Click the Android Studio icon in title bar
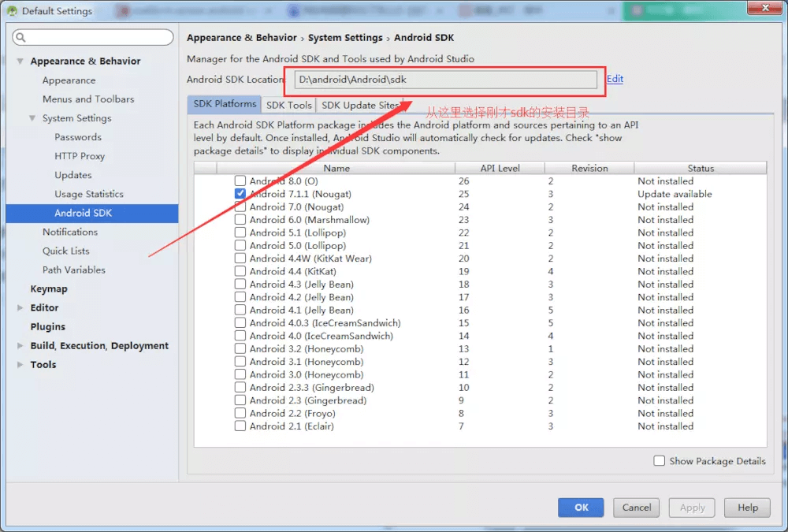788x532 pixels. coord(12,10)
